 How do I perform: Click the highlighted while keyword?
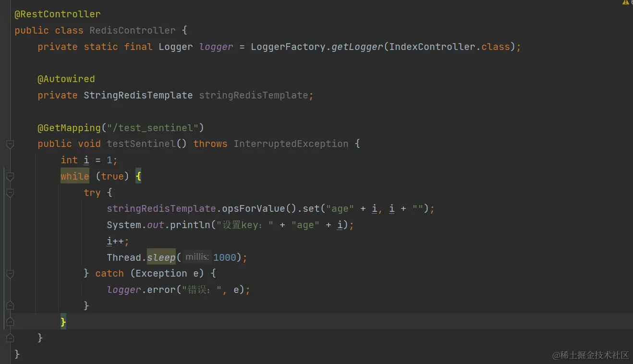[x=75, y=176]
